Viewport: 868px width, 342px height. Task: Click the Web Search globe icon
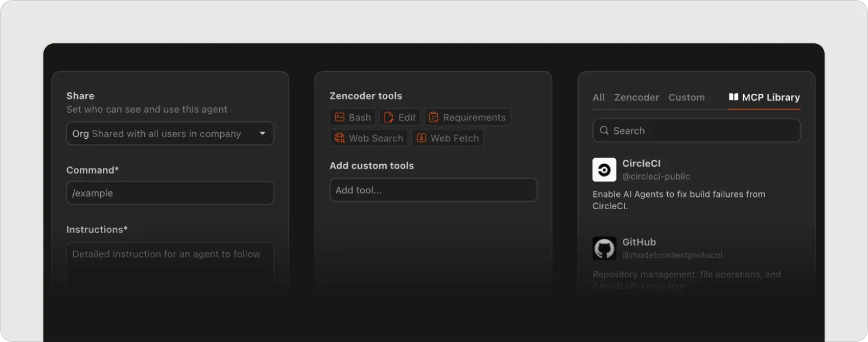[x=340, y=138]
